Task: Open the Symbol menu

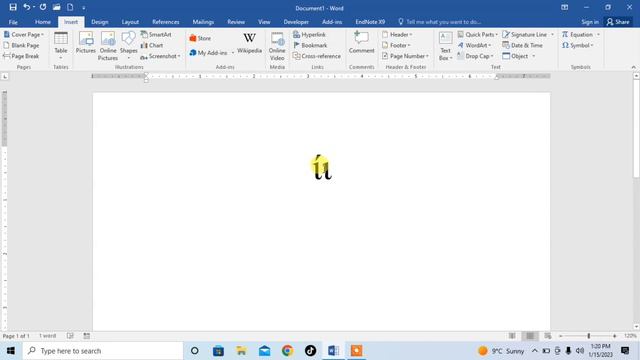Action: [x=578, y=45]
